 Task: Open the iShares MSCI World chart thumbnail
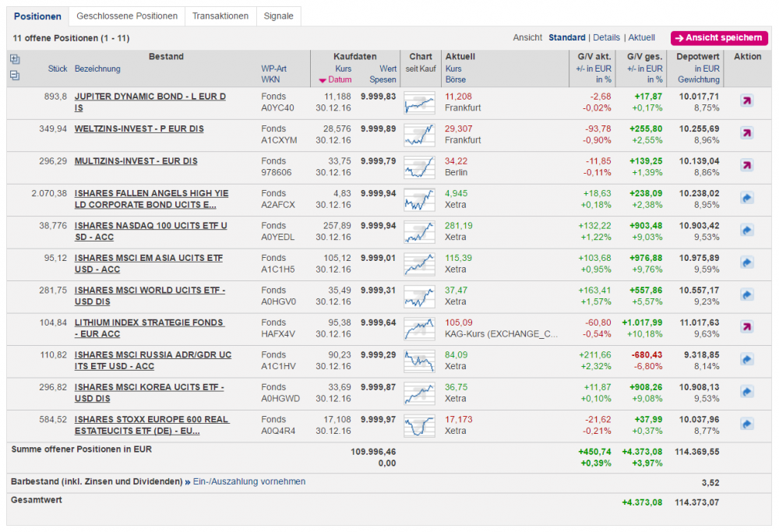pos(419,295)
